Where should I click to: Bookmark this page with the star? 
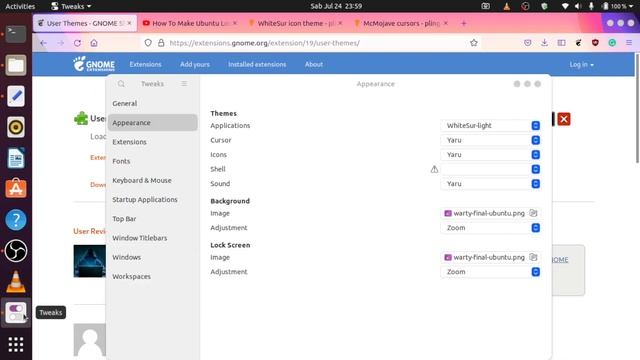(x=473, y=43)
